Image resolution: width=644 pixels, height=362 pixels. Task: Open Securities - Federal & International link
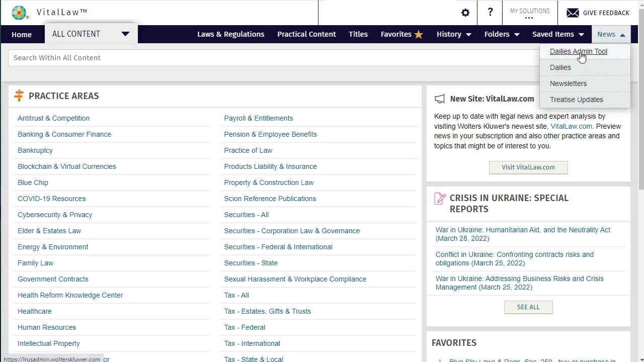278,247
